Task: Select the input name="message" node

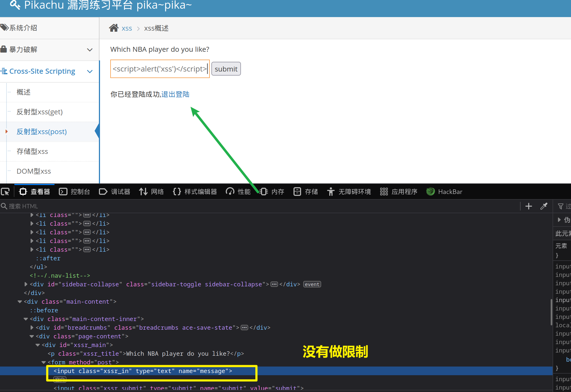Action: [x=143, y=371]
